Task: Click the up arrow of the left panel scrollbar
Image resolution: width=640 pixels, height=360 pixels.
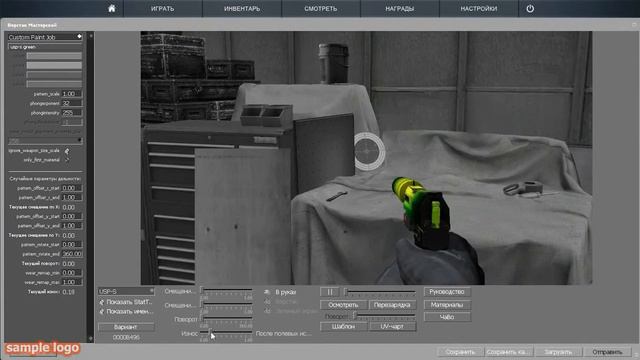Action: pos(91,36)
